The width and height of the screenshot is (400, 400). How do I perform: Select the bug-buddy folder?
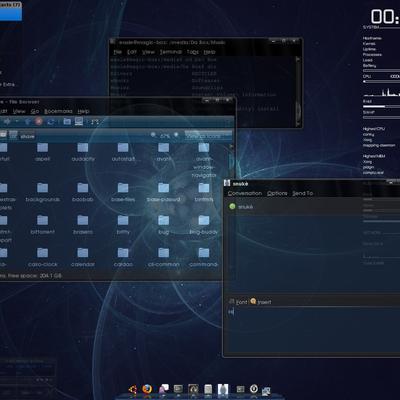pos(204,225)
